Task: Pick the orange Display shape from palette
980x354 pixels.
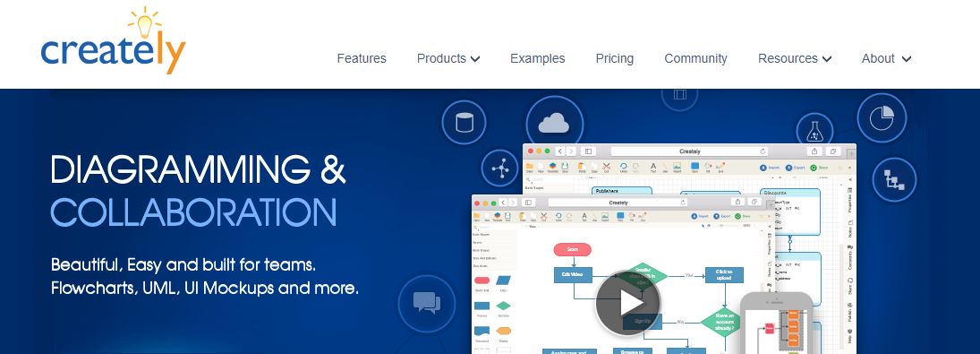Action: [503, 331]
